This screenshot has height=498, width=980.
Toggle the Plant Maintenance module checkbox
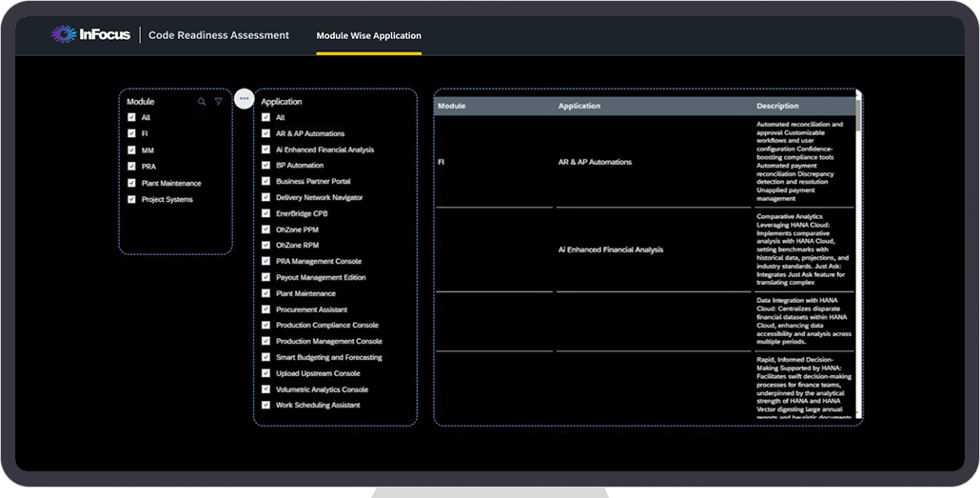click(131, 184)
